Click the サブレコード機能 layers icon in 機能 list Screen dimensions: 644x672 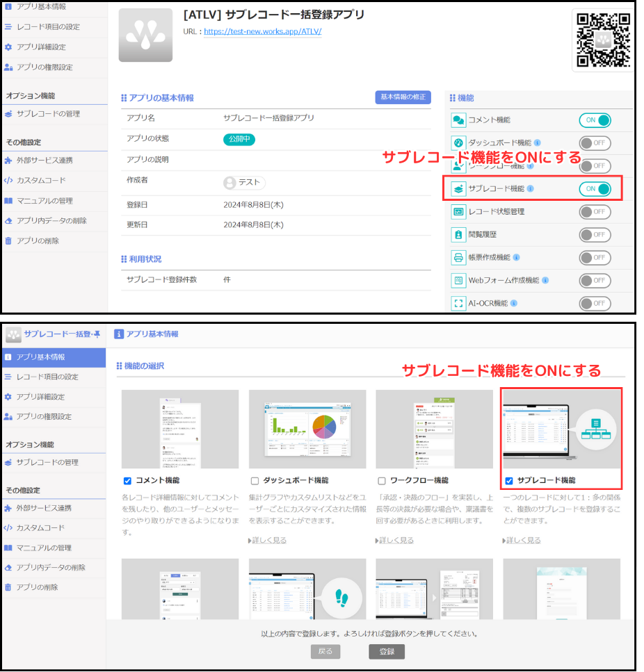[x=458, y=189]
